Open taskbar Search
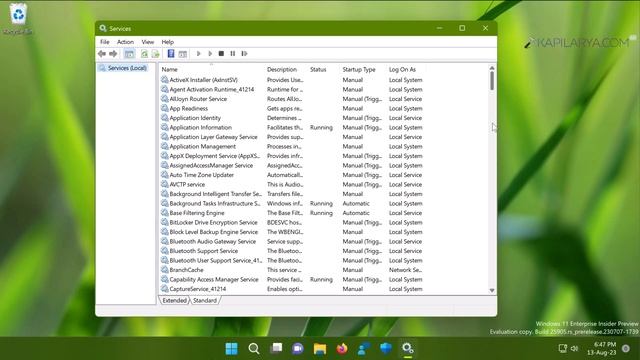The height and width of the screenshot is (360, 640). click(253, 349)
